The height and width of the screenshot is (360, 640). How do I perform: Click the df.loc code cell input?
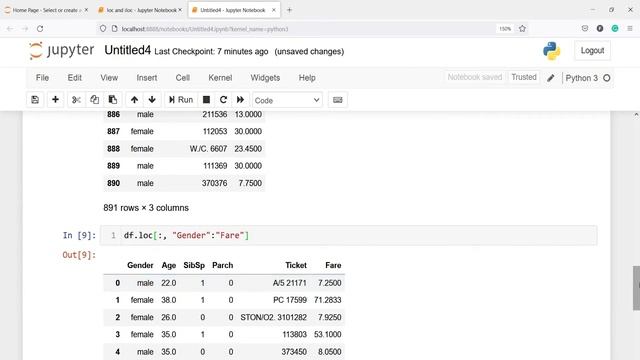coord(349,236)
